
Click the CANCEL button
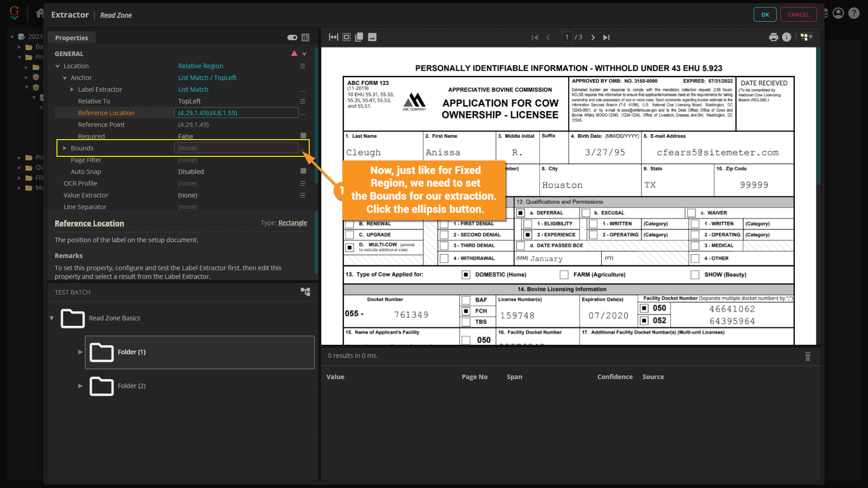click(x=798, y=14)
